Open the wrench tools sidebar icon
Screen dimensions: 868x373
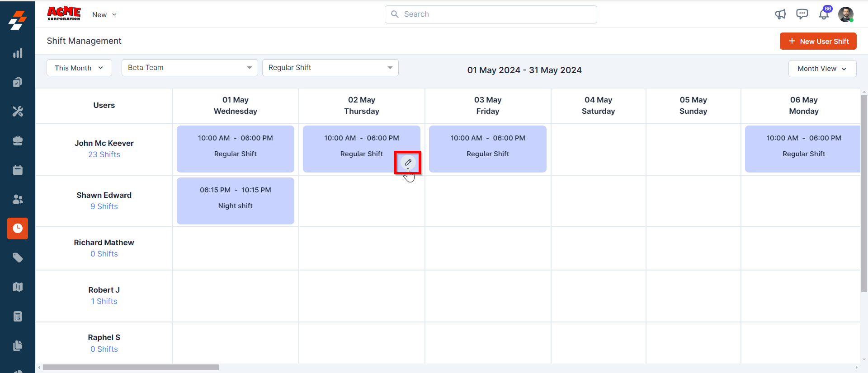pos(18,111)
